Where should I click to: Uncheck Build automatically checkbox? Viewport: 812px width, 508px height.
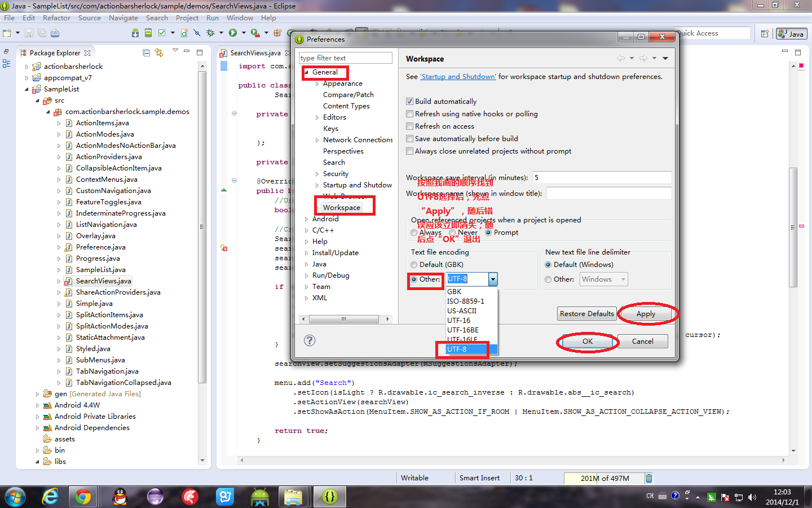410,102
